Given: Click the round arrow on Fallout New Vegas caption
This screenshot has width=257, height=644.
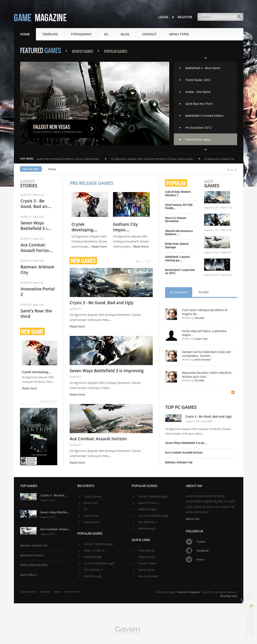Looking at the screenshot, I should (92, 129).
